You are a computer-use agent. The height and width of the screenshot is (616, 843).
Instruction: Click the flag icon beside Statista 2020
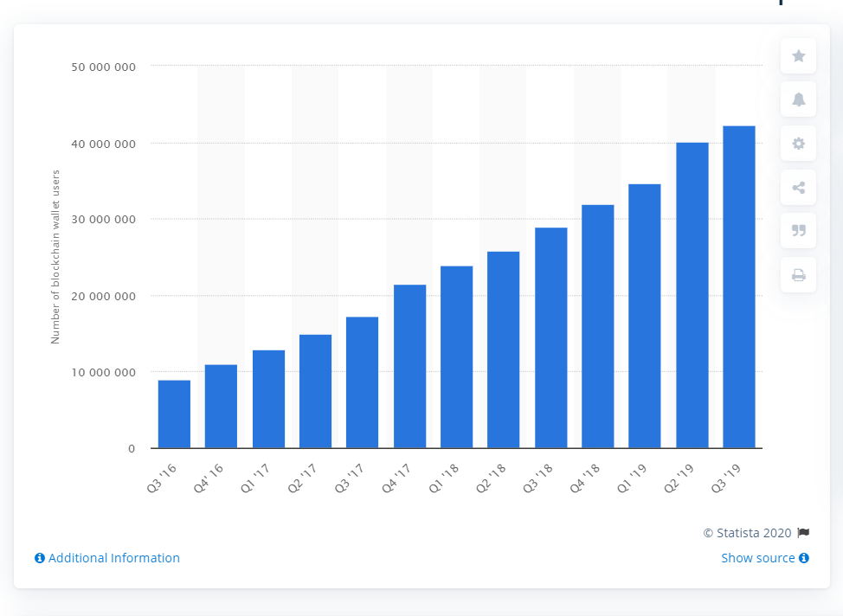[803, 533]
